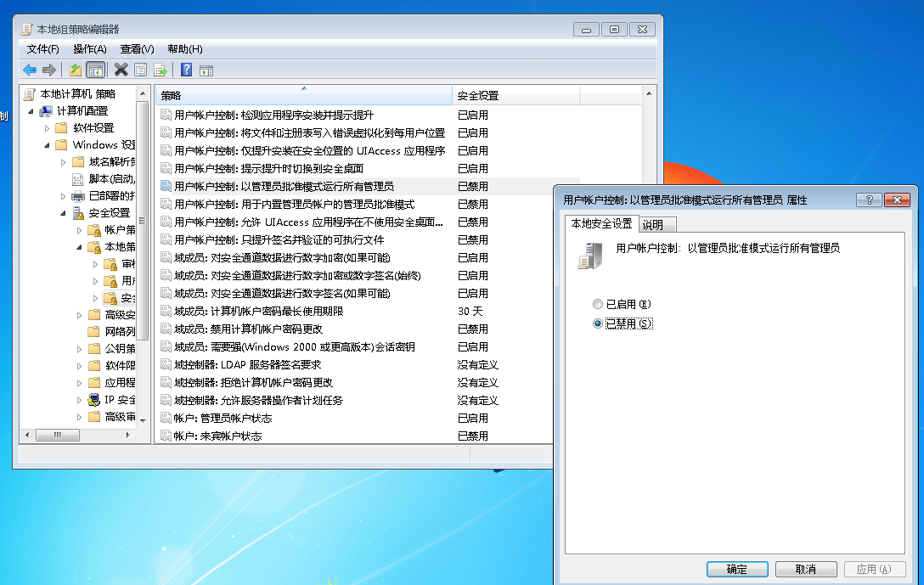Click the Up one level folder icon
Viewport: 924px width, 585px height.
(76, 70)
